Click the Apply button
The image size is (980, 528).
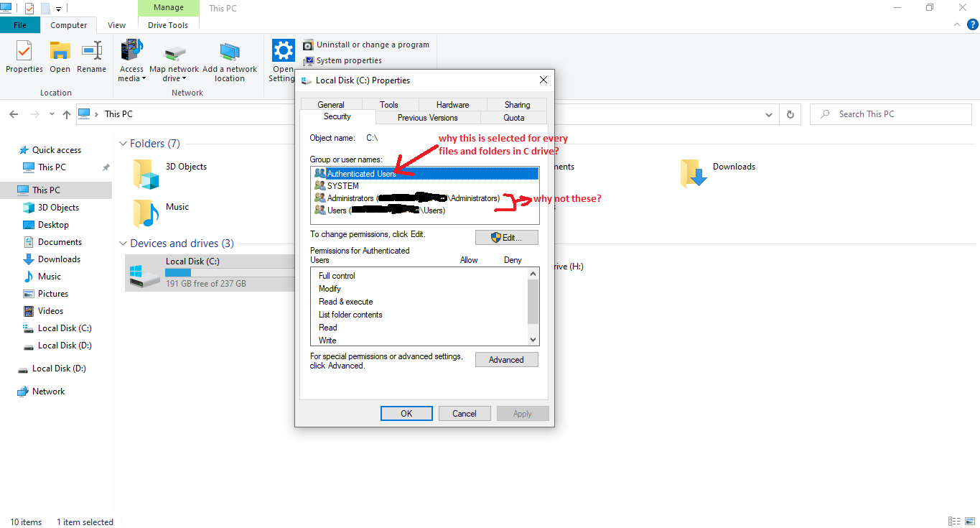pyautogui.click(x=523, y=413)
